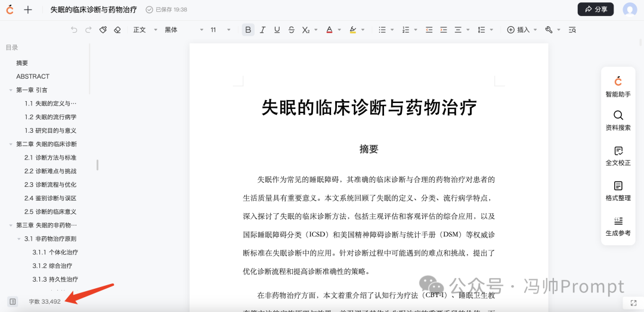644x312 pixels.
Task: Click the 分享 share button
Action: (x=595, y=9)
